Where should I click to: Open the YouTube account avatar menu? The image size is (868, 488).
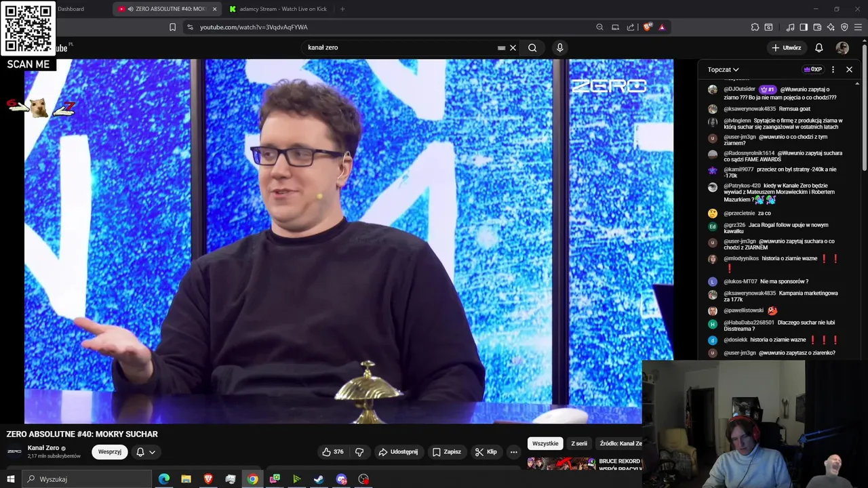tap(842, 47)
